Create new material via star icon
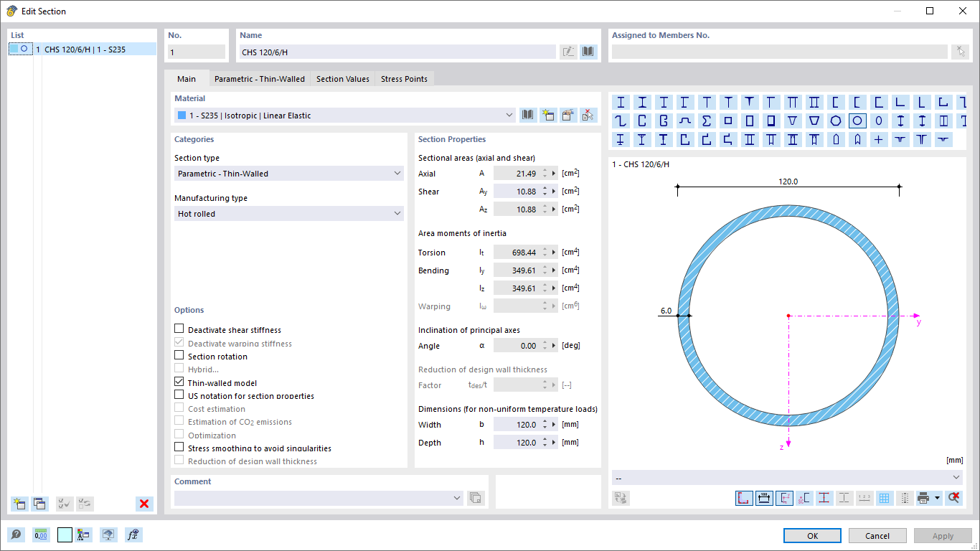 point(549,115)
